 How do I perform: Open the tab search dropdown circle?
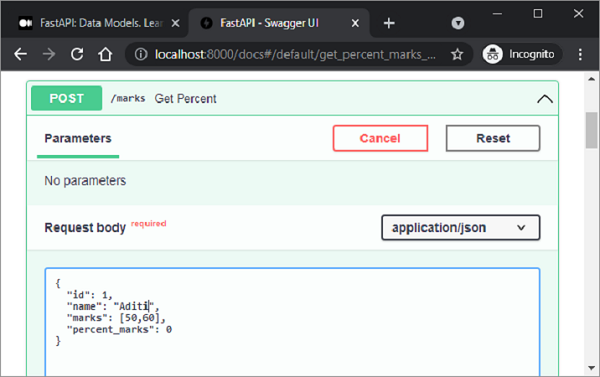[458, 23]
